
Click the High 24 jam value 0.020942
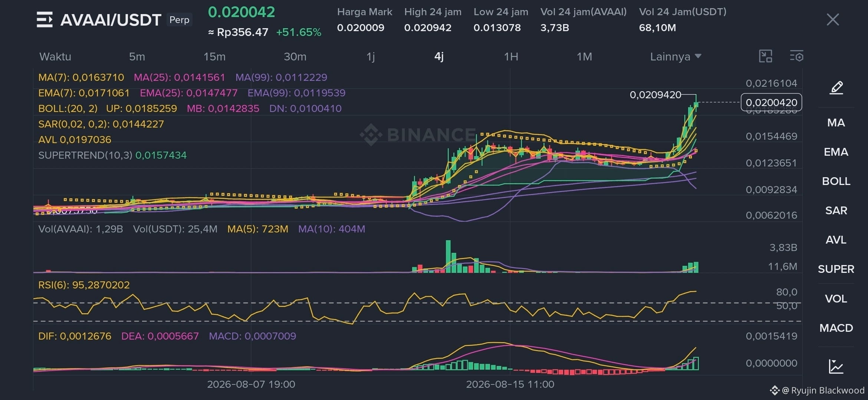428,28
